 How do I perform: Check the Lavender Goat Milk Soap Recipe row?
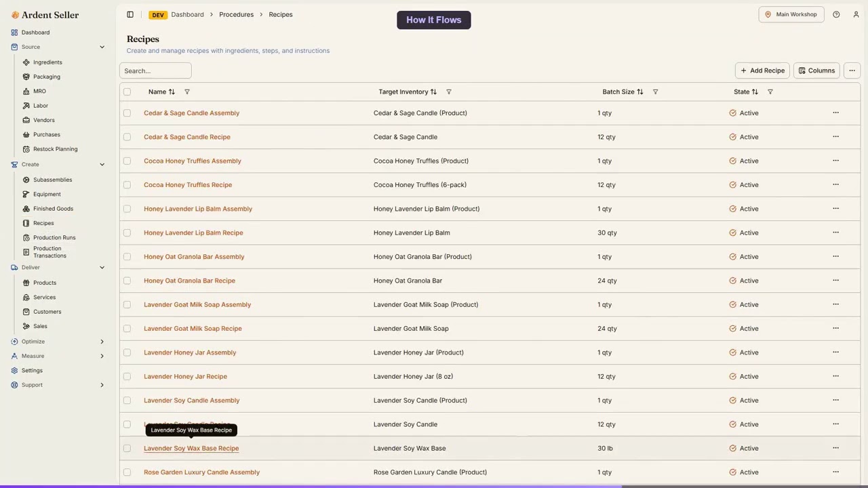127,328
